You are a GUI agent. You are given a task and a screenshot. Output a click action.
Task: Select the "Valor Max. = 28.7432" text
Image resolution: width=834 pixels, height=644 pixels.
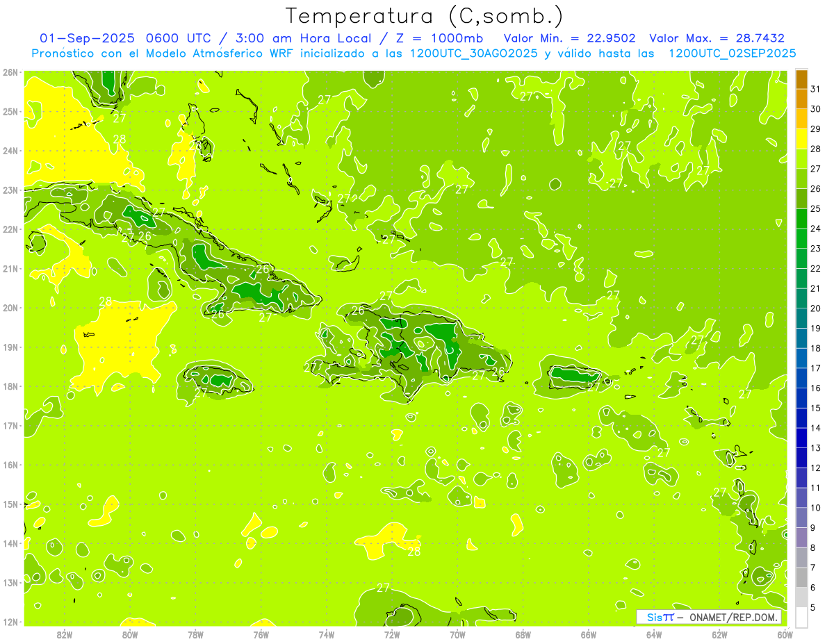tap(717, 38)
